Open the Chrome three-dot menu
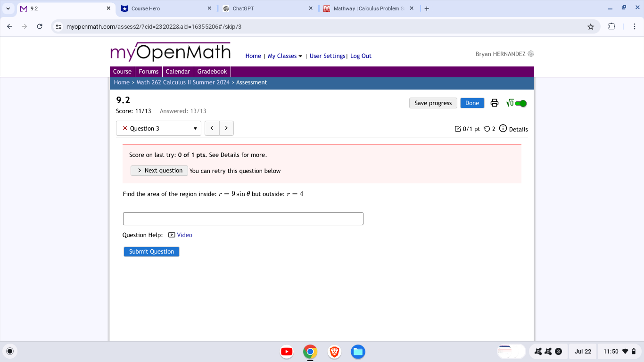Image resolution: width=644 pixels, height=362 pixels. pos(636,26)
